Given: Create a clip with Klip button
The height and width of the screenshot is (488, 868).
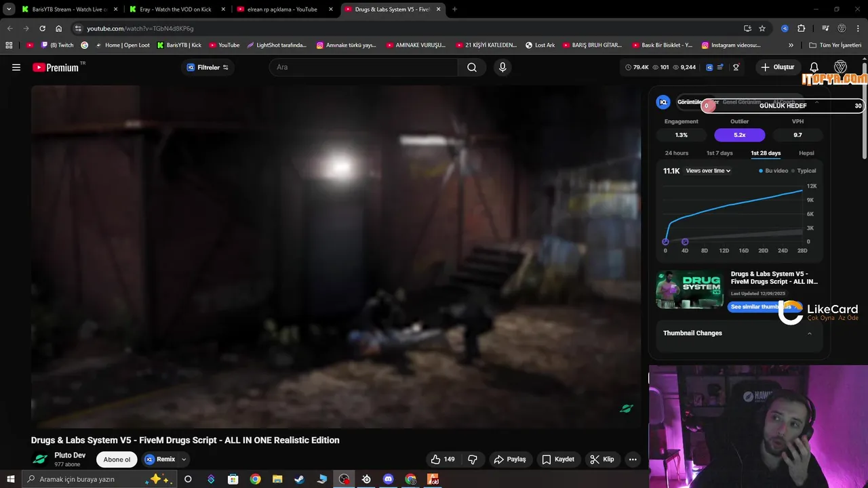Looking at the screenshot, I should (602, 459).
